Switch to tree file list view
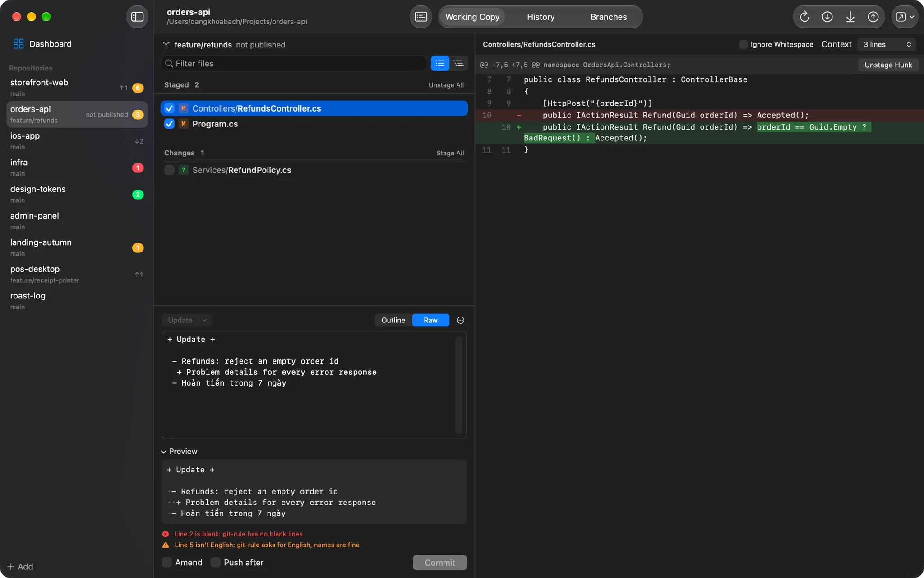 (x=459, y=63)
